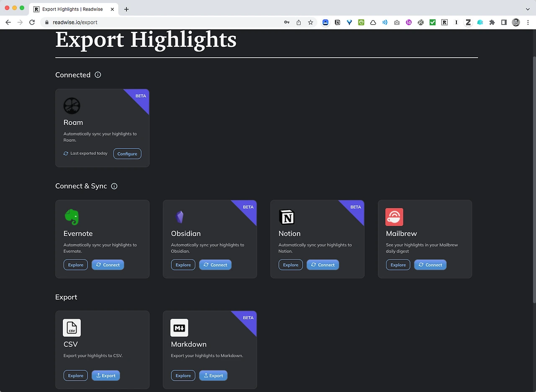
Task: Click the Mailbrew card title
Action: click(402, 233)
